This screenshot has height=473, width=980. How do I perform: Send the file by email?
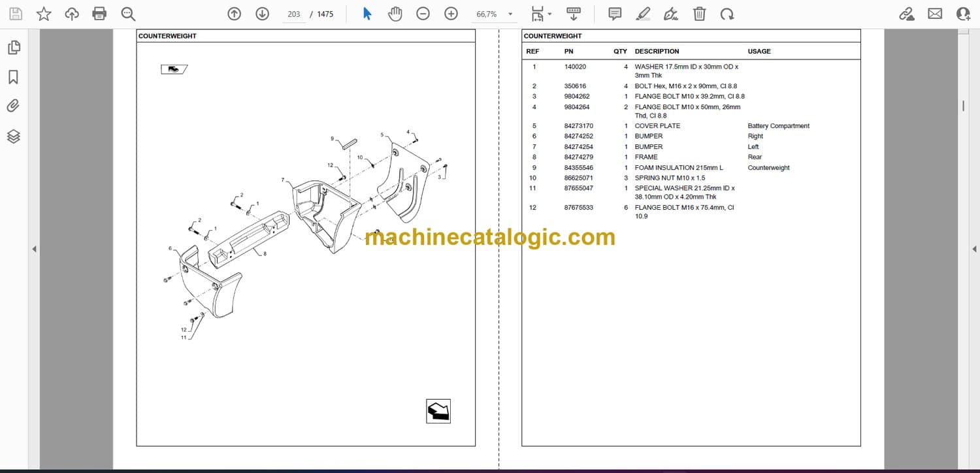coord(935,14)
